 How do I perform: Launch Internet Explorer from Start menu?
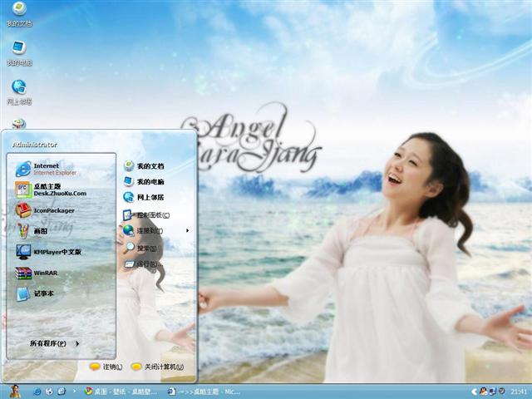(47, 169)
